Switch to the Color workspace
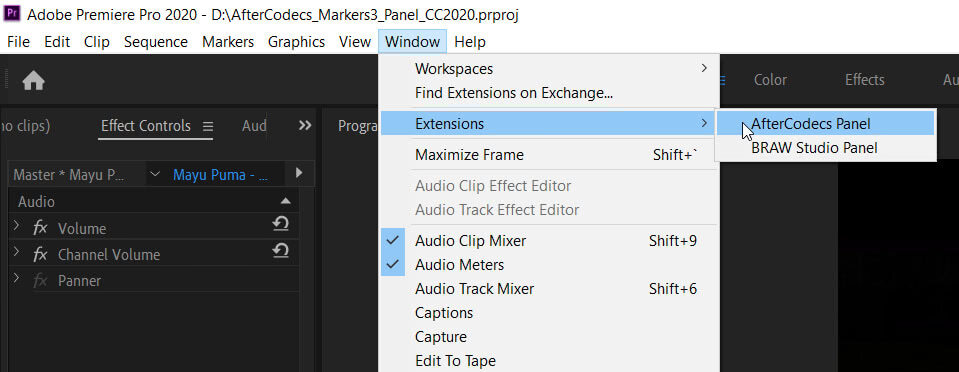Image resolution: width=959 pixels, height=372 pixels. click(770, 80)
